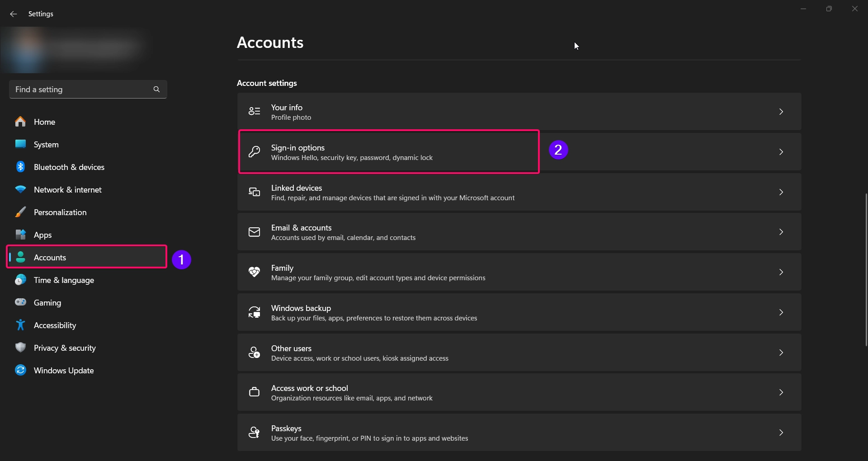Select Accessibility label in sidebar

click(55, 325)
